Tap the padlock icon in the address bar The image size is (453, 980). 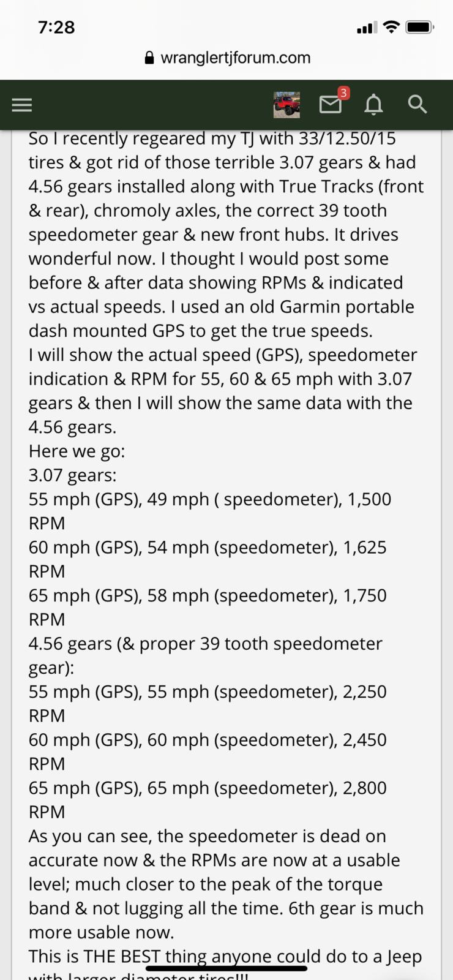tap(149, 58)
